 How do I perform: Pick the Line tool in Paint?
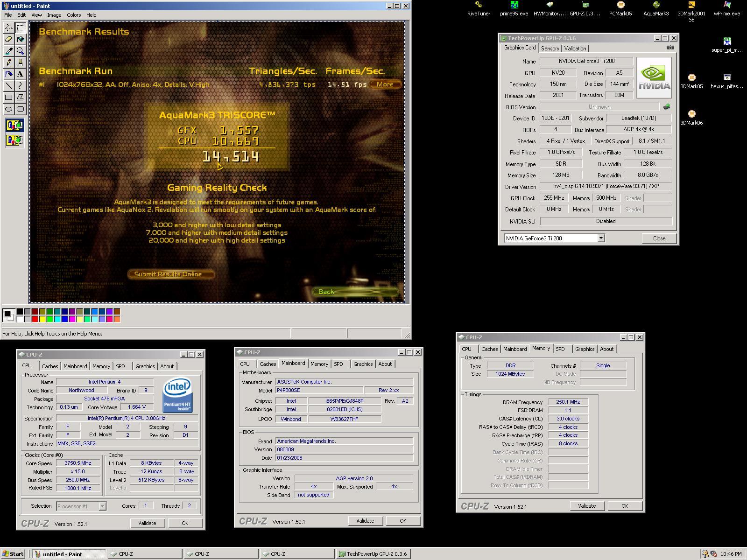[x=9, y=86]
